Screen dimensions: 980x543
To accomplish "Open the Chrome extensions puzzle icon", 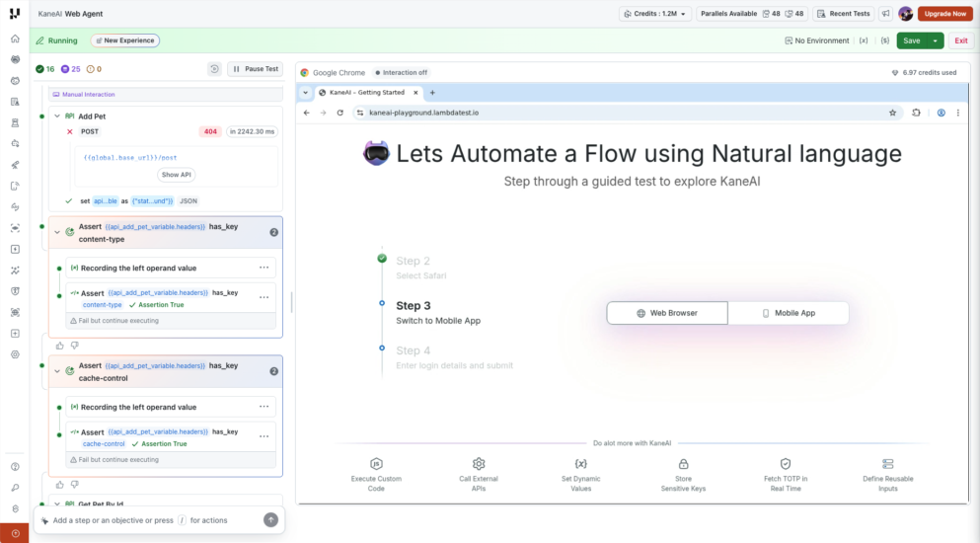I will 916,113.
